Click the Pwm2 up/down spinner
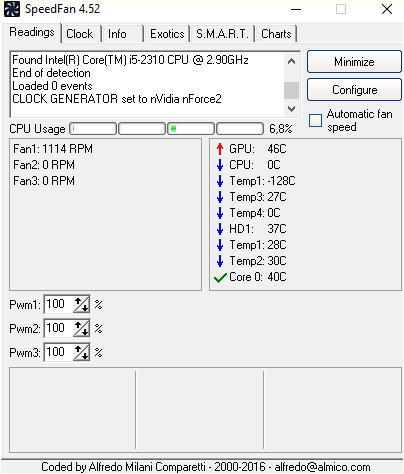 [x=82, y=328]
